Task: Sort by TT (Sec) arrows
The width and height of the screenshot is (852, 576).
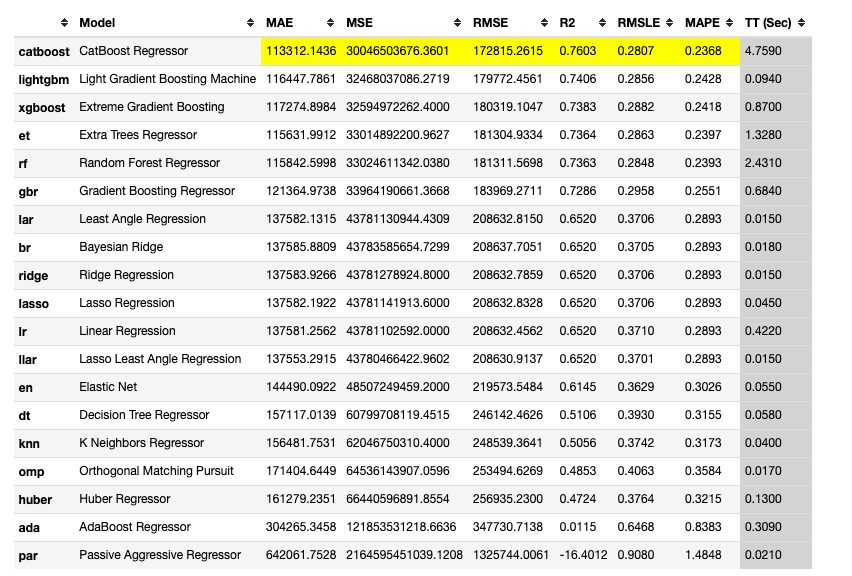Action: point(801,23)
